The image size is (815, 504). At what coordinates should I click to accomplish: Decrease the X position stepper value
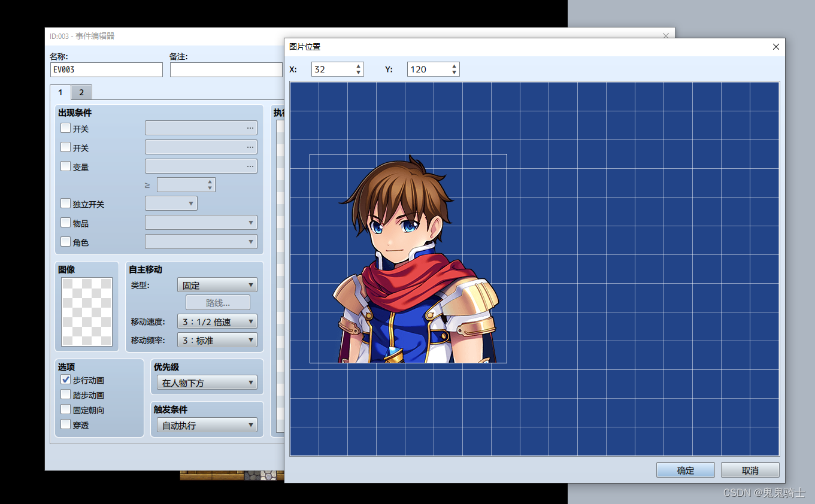[x=359, y=72]
